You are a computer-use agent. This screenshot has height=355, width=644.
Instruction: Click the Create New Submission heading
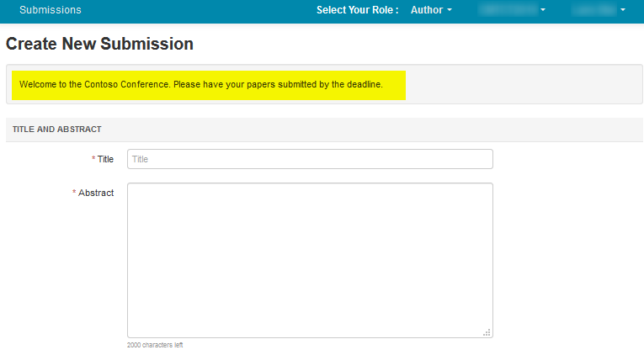[99, 44]
